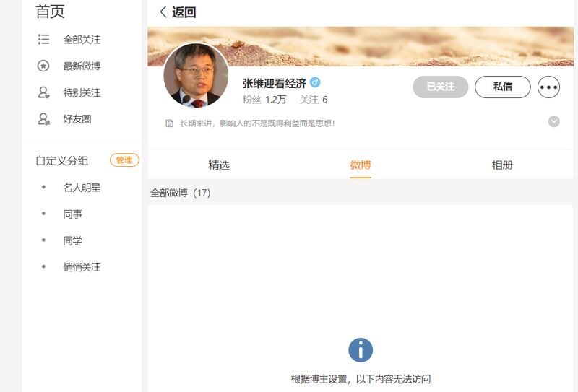Expand the profile bio details arrow

pyautogui.click(x=554, y=121)
